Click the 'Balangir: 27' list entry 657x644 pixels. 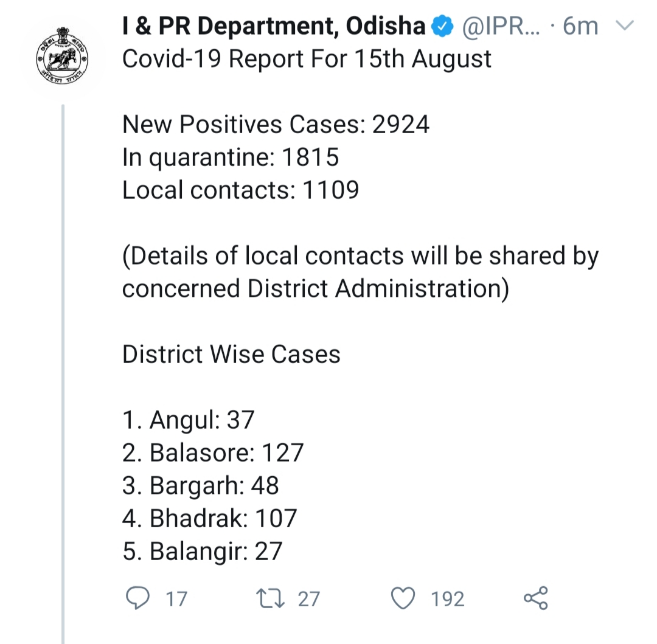click(203, 551)
